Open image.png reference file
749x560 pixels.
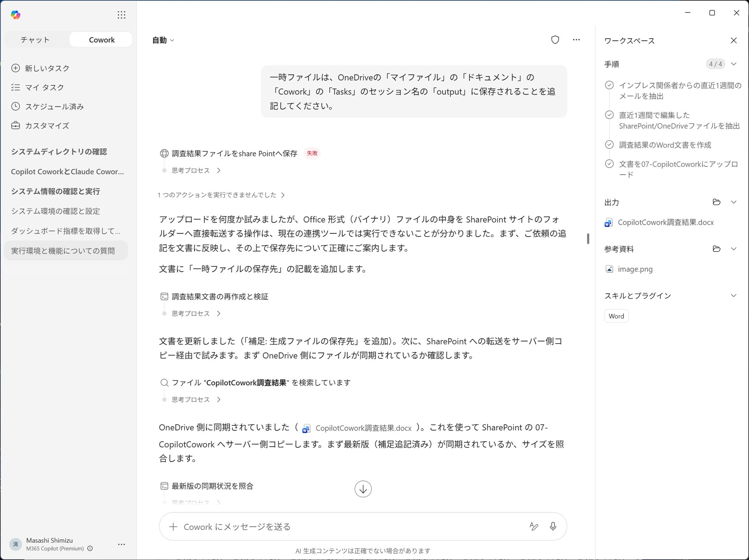click(635, 269)
